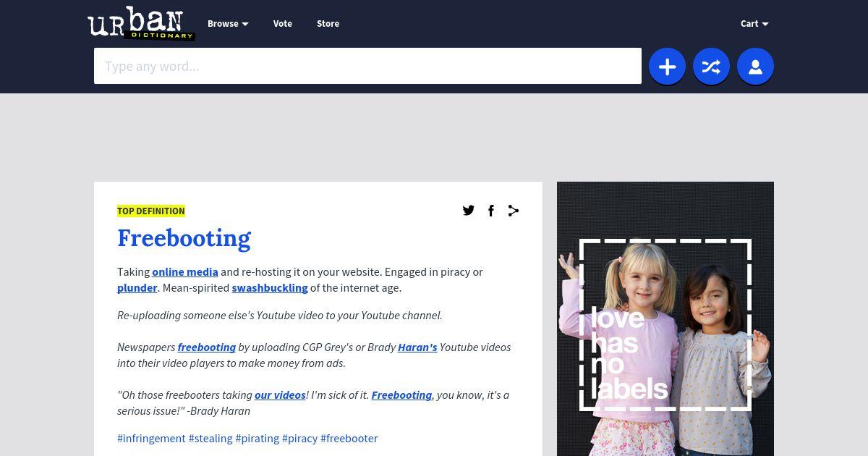Click the Urban Dictionary logo
The image size is (868, 456).
click(141, 23)
